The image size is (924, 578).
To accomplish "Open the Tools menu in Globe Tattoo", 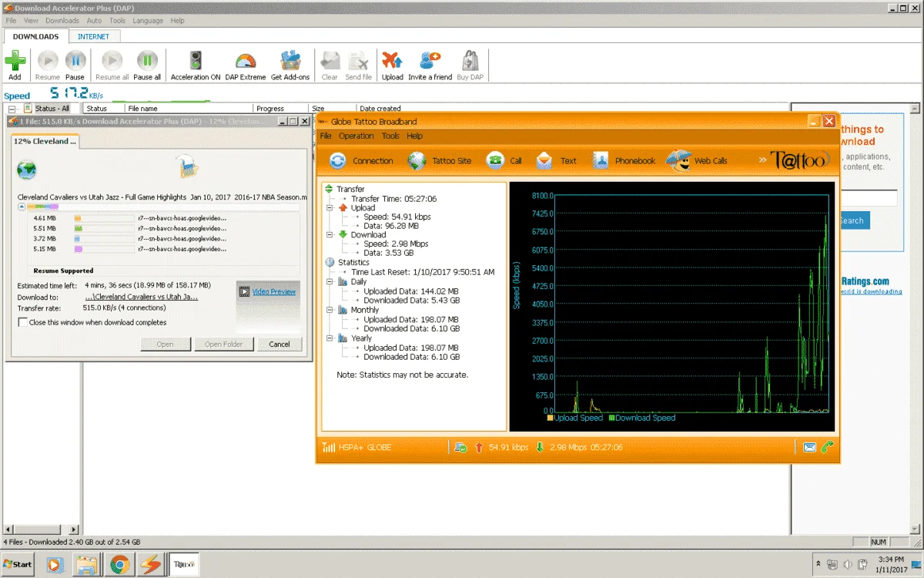I will coord(390,136).
